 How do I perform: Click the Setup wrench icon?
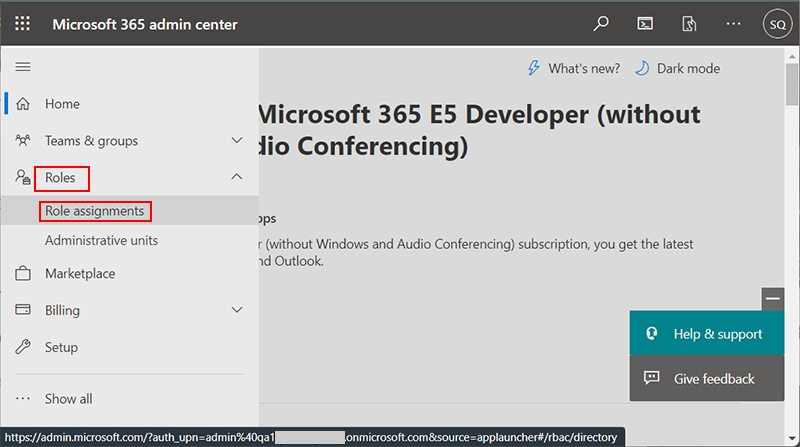[x=23, y=347]
